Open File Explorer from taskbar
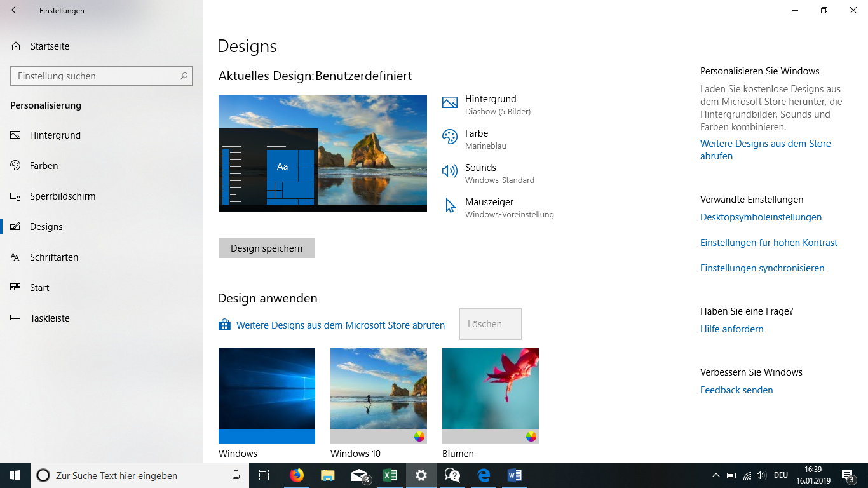 [327, 475]
